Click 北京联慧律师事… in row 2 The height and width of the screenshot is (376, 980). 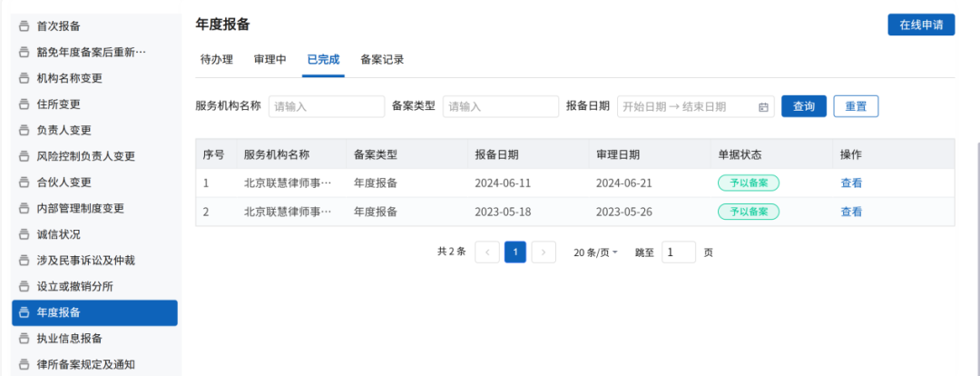(x=288, y=212)
